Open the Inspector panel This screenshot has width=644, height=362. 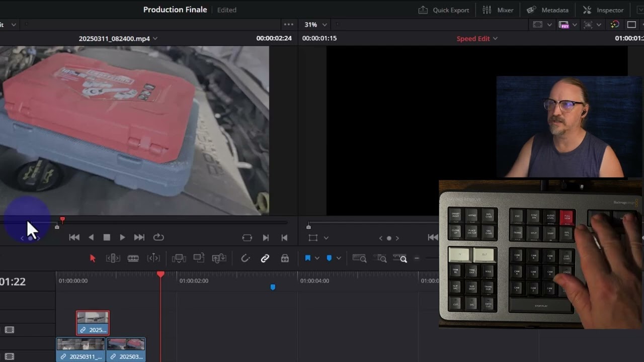point(603,10)
